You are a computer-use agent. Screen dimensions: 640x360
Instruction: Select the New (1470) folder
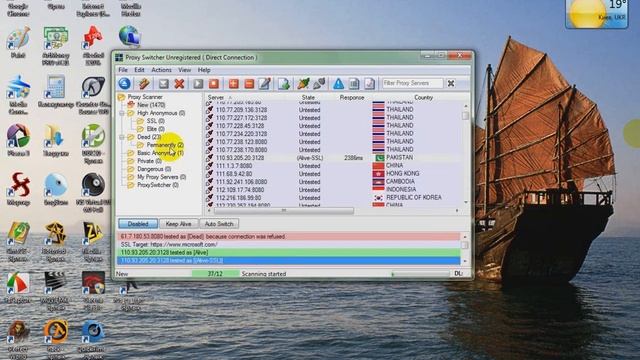click(151, 105)
